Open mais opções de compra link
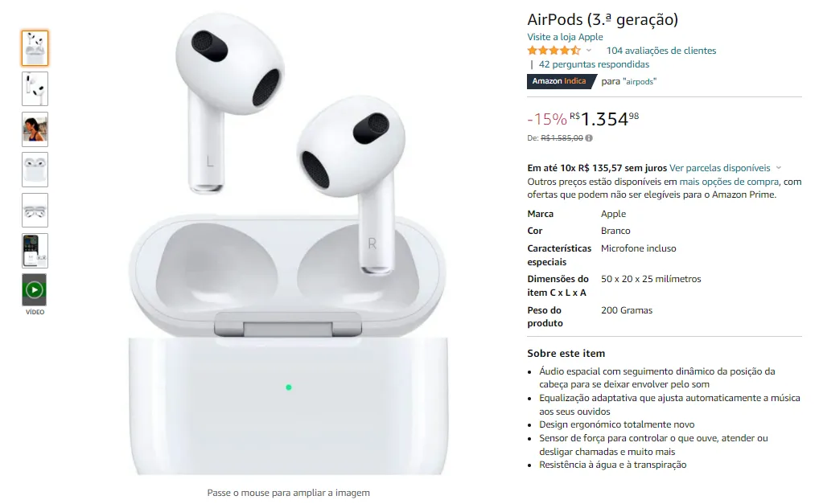The width and height of the screenshot is (819, 504). [x=729, y=182]
